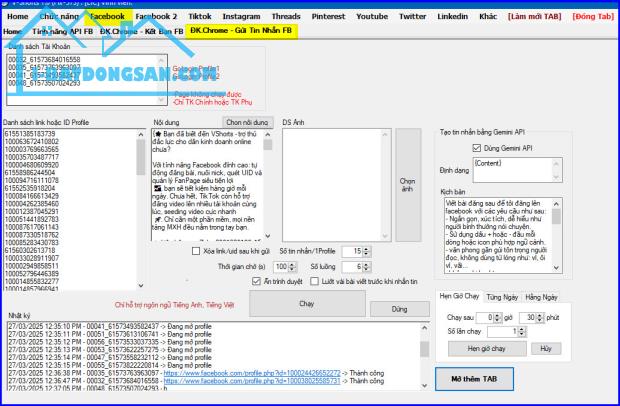Click the phút value 30 field
This screenshot has width=620, height=406.
click(527, 317)
